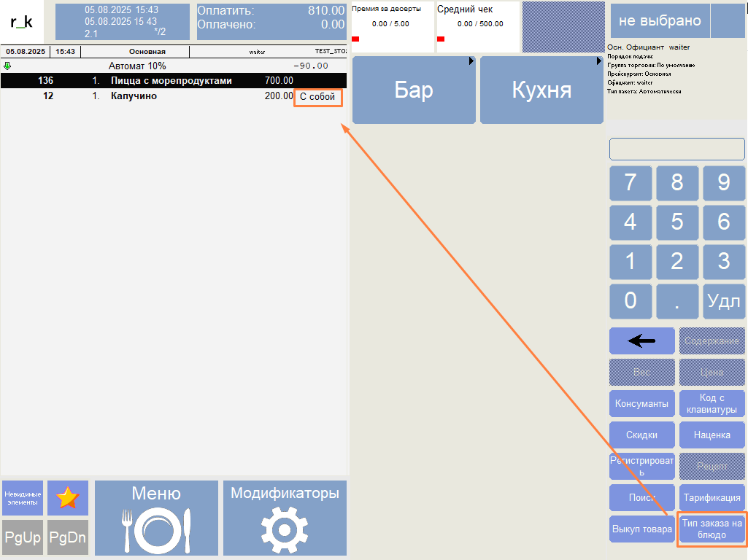Open Модификаторы with the gear icon
Screen dimensions: 748x560
285,518
